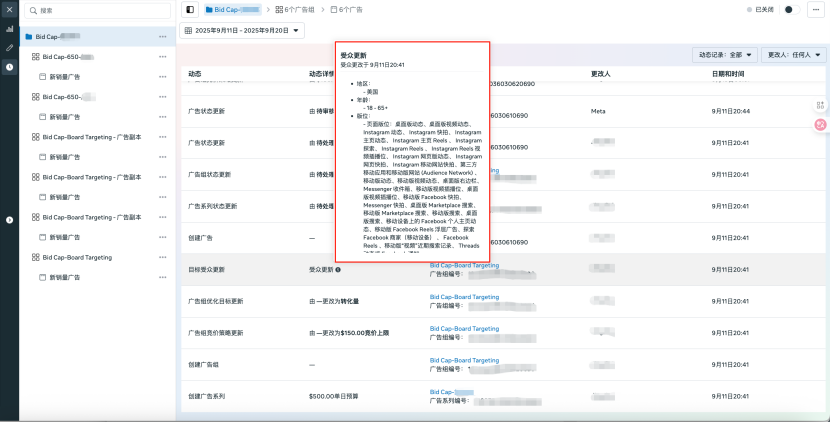The width and height of the screenshot is (830, 422).
Task: Open the 更改人: 任何人 filter dropdown
Action: [793, 55]
